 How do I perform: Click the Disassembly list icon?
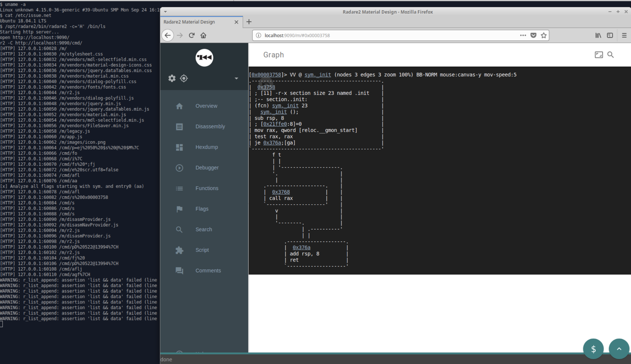click(x=179, y=126)
